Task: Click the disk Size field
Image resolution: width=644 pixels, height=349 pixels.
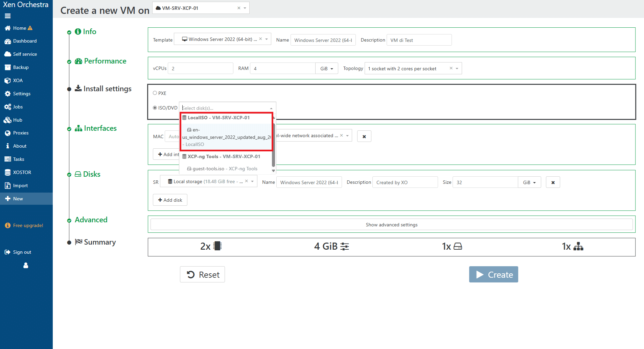Action: (x=485, y=182)
